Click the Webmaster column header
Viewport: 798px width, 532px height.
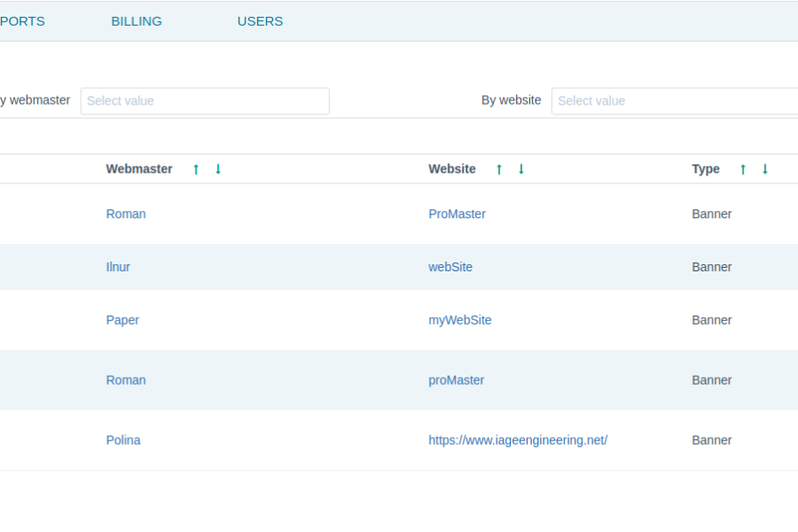pyautogui.click(x=139, y=169)
